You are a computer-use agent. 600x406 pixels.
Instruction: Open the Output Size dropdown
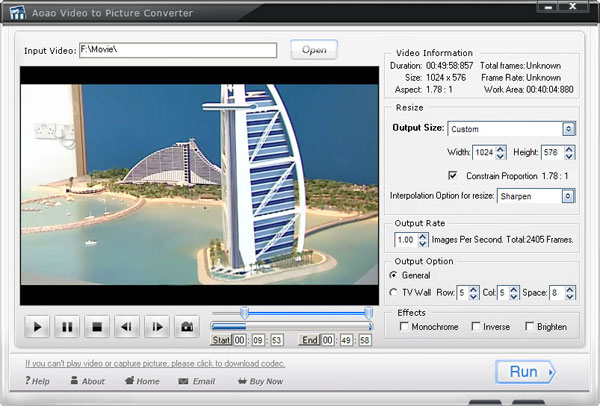[569, 129]
